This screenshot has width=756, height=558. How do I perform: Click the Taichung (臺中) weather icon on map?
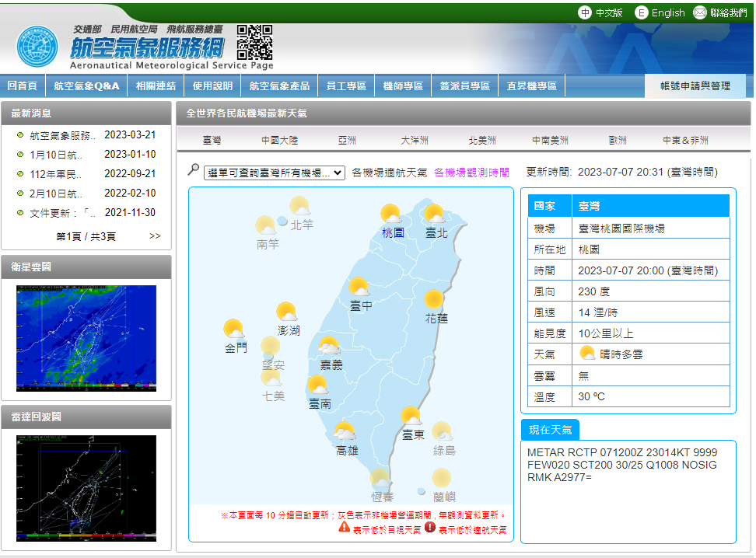click(359, 288)
